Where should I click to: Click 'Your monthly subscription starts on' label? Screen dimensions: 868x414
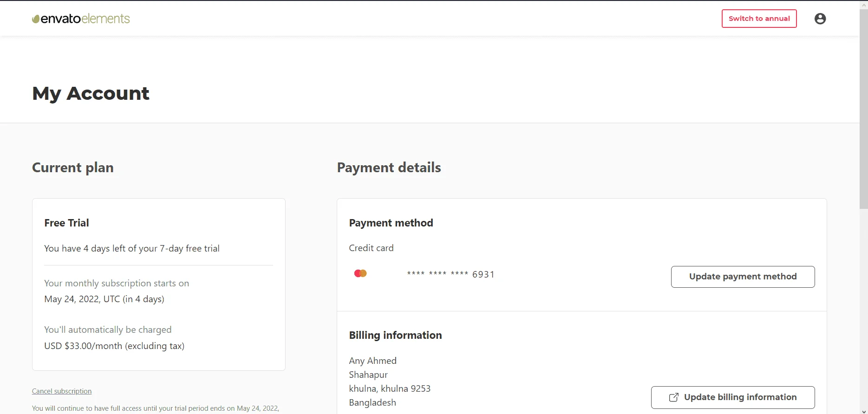(117, 283)
